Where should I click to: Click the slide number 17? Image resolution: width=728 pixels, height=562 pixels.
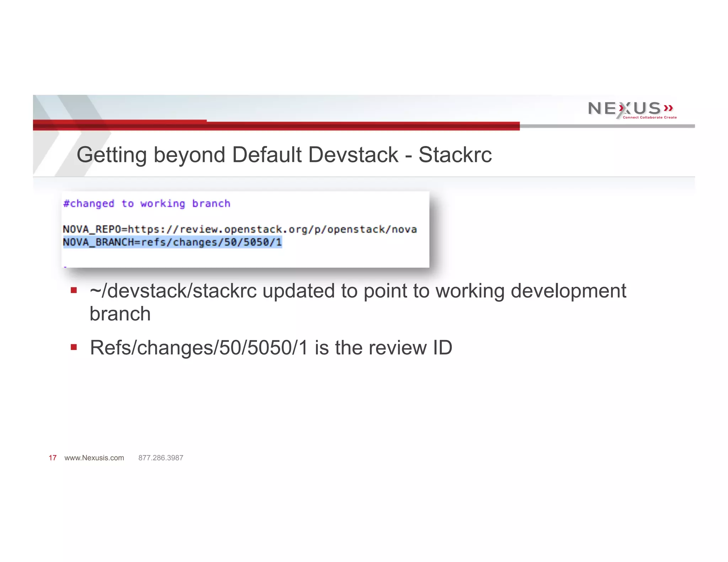click(53, 458)
